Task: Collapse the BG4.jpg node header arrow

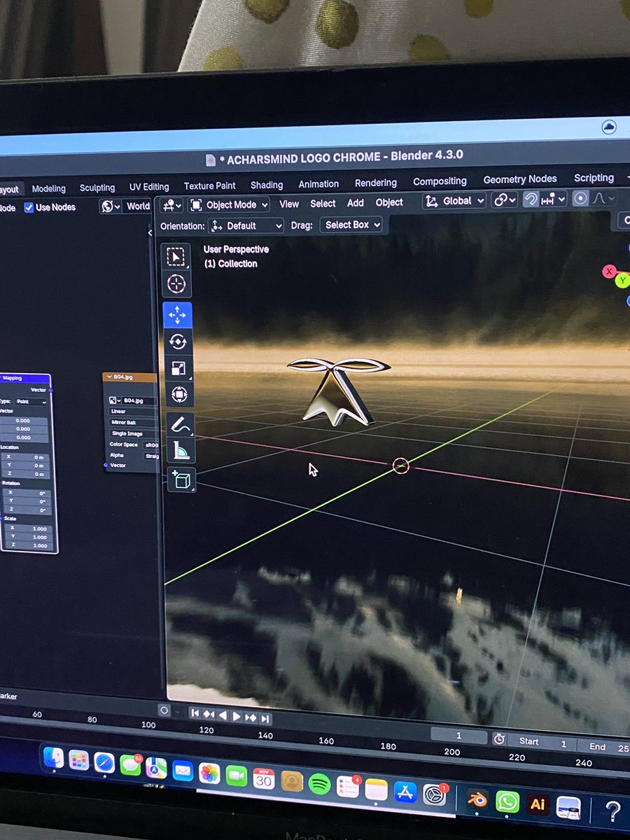Action: pyautogui.click(x=108, y=377)
